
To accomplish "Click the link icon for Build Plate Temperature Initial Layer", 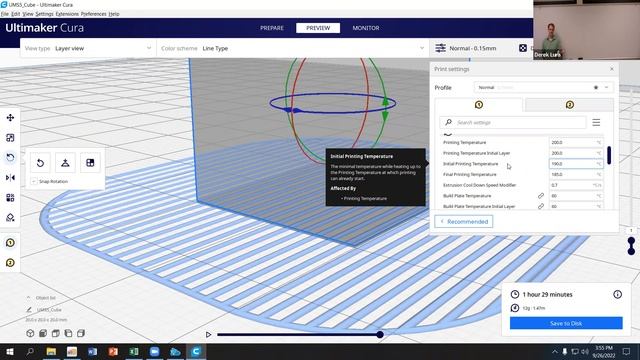I will click(541, 207).
